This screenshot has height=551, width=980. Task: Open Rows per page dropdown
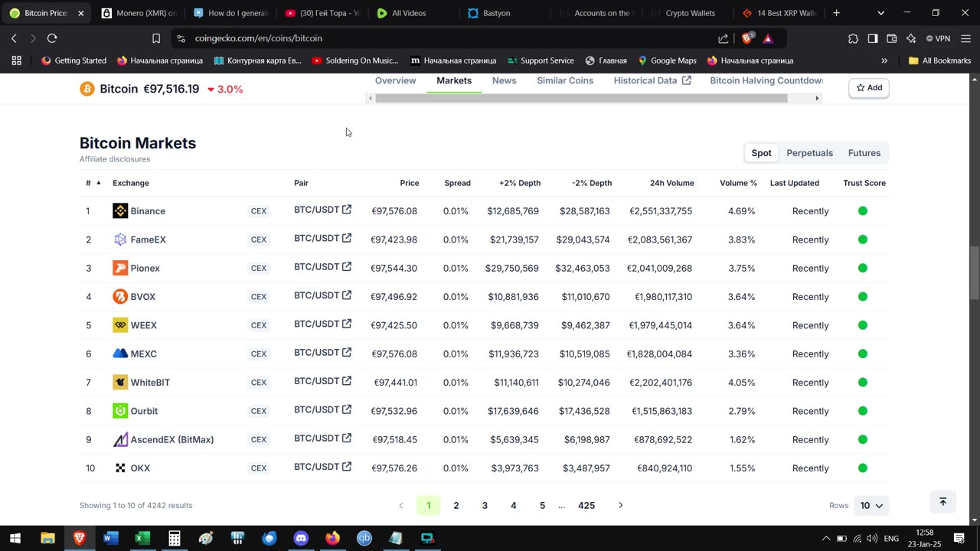[x=871, y=505]
